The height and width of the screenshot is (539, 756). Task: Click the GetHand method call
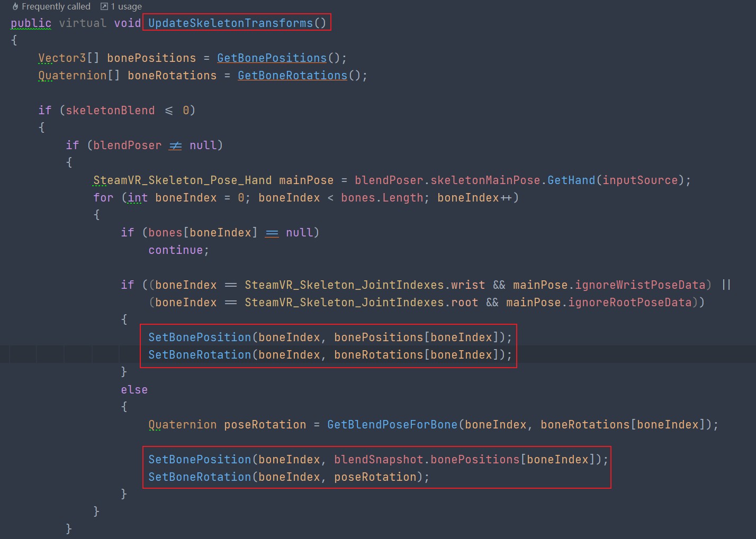571,180
